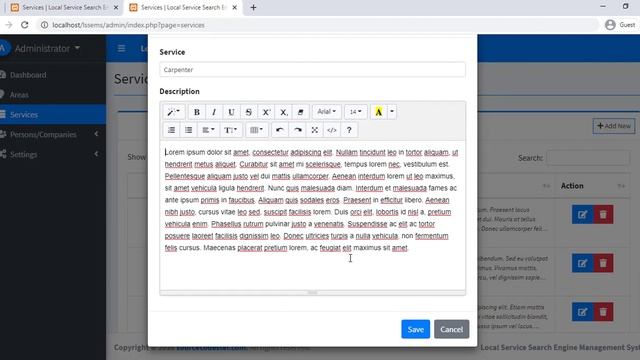Screen dimensions: 640x360
Task: Reload the current page
Action: [25, 25]
